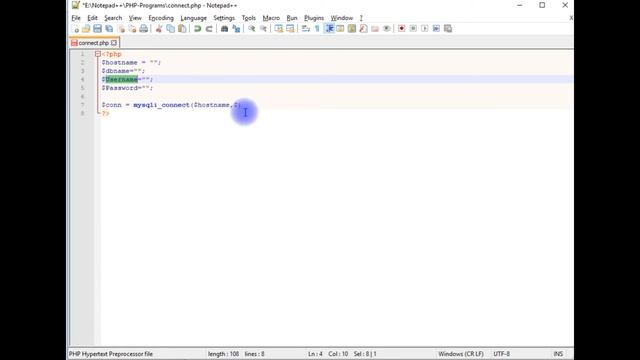The image size is (640, 360).
Task: Click the Cut scissors icon
Action: [159, 29]
